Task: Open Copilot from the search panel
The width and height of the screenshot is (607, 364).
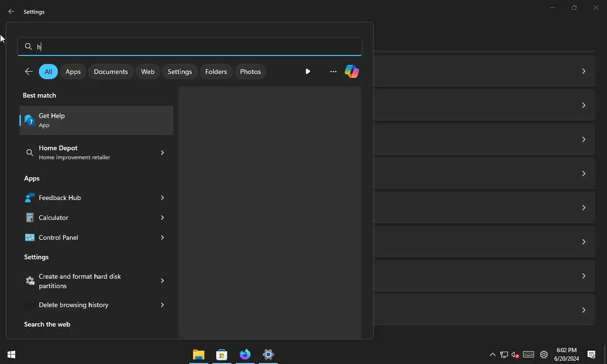Action: (351, 72)
